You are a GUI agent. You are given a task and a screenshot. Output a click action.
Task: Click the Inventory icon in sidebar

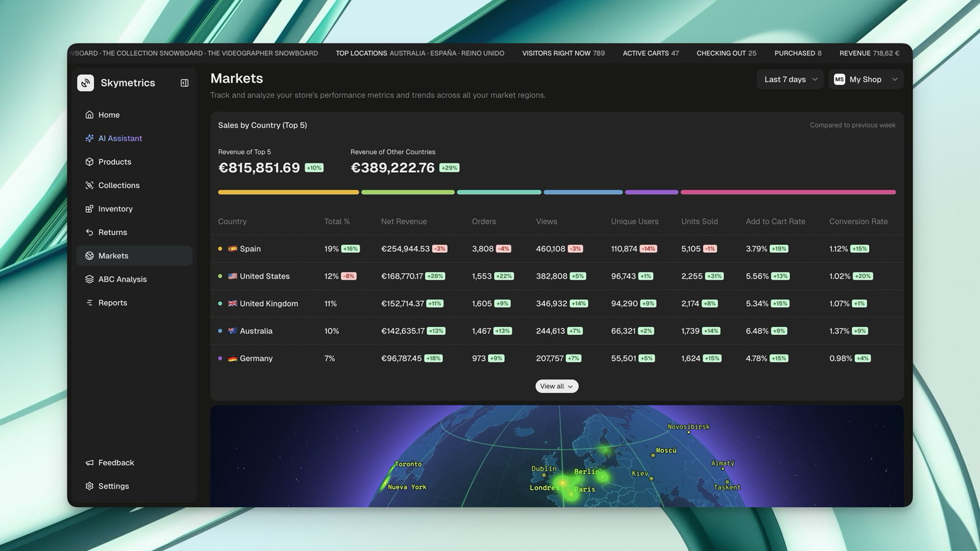[89, 209]
